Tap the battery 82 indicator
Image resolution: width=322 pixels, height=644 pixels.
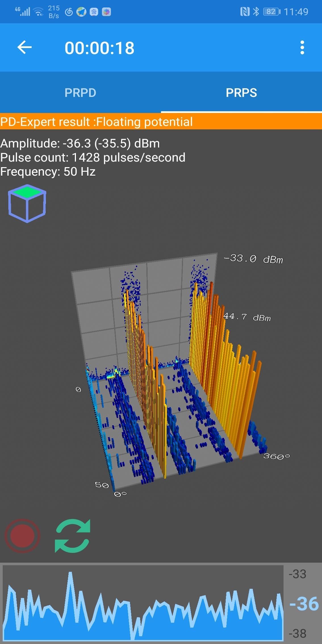coord(272,12)
